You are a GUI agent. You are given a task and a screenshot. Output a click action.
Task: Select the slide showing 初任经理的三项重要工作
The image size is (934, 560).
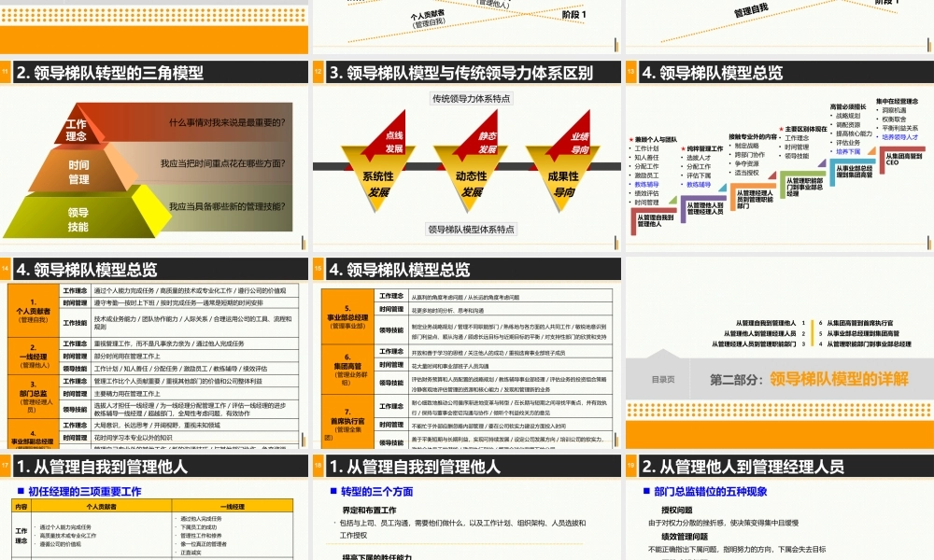(154, 508)
